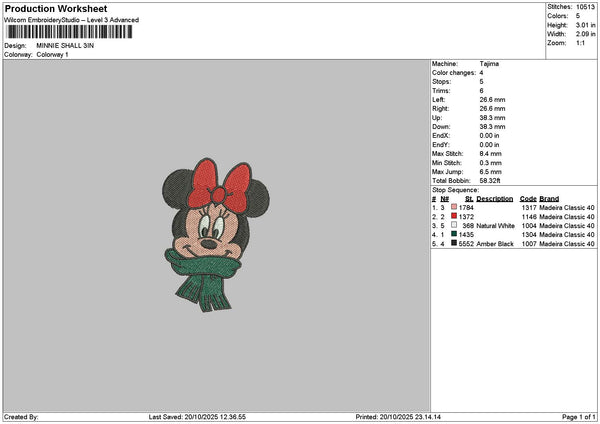Image resolution: width=600 pixels, height=424 pixels.
Task: Click the 'Code' column header
Action: pos(528,199)
